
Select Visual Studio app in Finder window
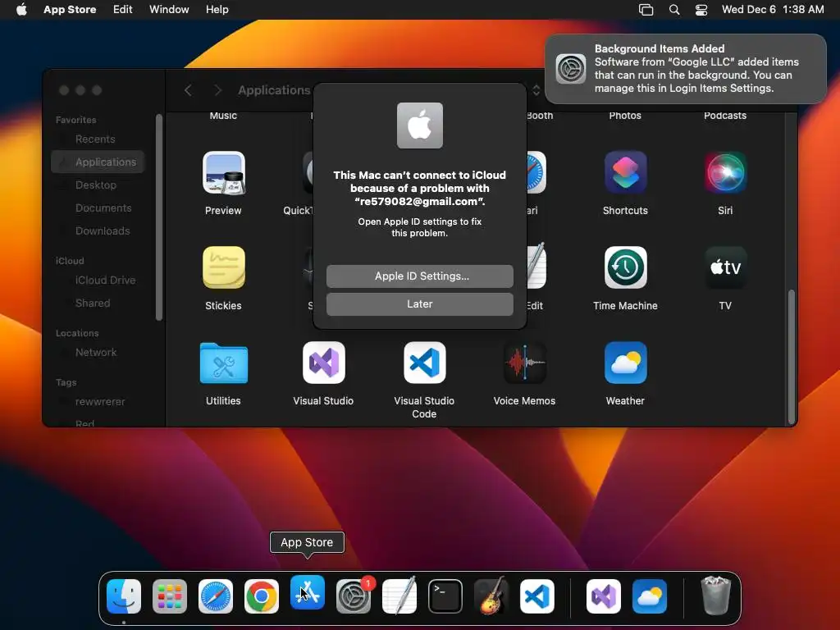click(323, 363)
